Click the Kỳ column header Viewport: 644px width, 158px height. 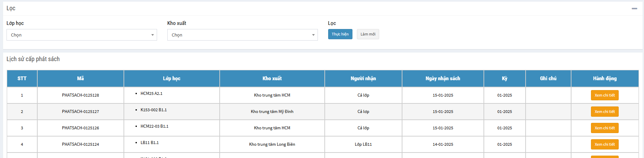[x=504, y=78]
